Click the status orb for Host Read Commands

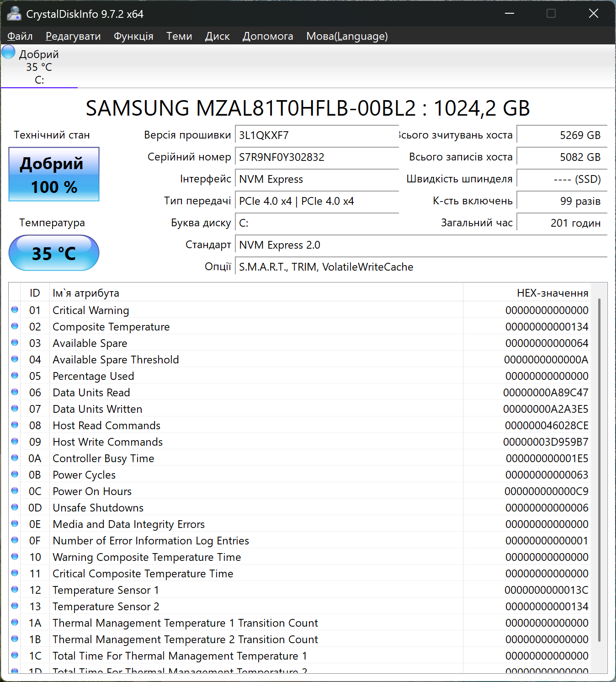coord(15,425)
